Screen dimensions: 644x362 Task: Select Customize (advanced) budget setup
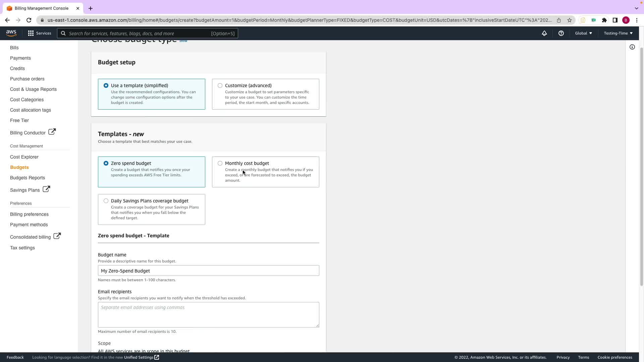point(220,86)
